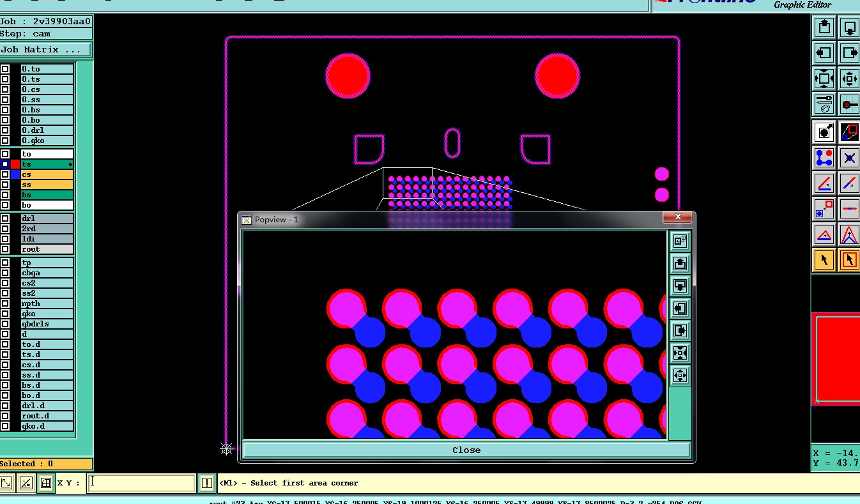Screen dimensions: 860x504
Task: Toggle the grid icon next to XY
Action: pyautogui.click(x=45, y=483)
